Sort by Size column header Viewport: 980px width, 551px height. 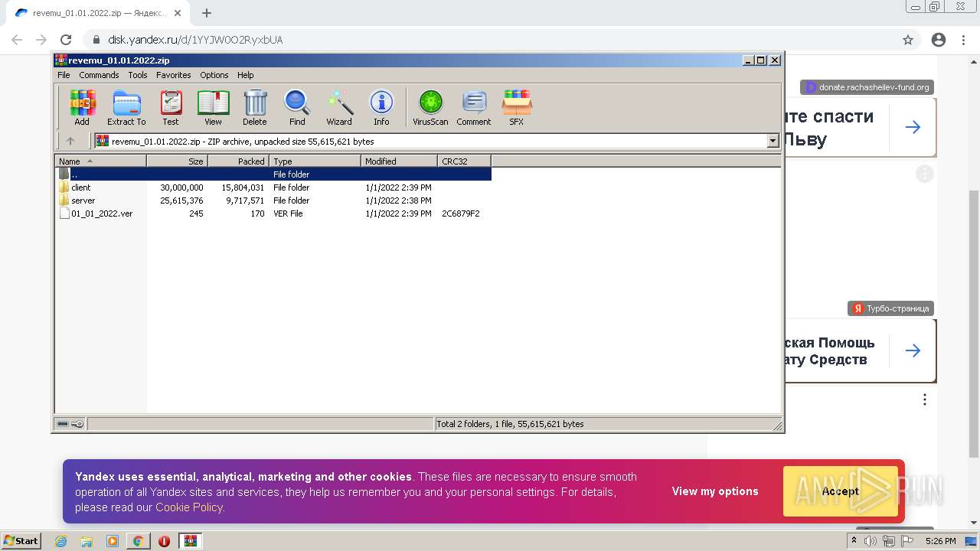pyautogui.click(x=177, y=161)
